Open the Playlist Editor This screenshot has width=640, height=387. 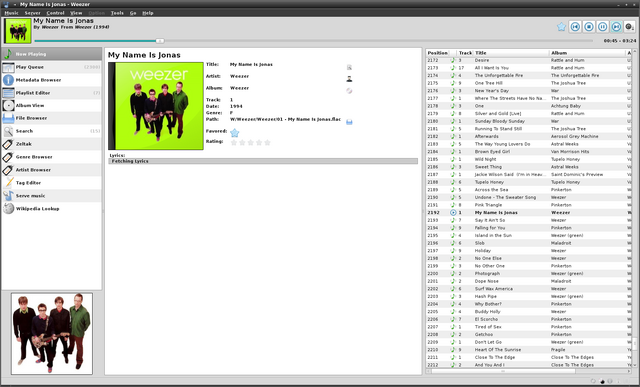pos(51,93)
